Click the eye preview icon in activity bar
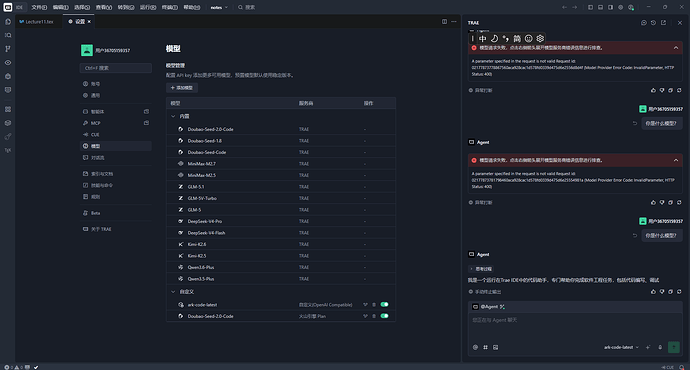This screenshot has height=370, width=690. [8, 62]
